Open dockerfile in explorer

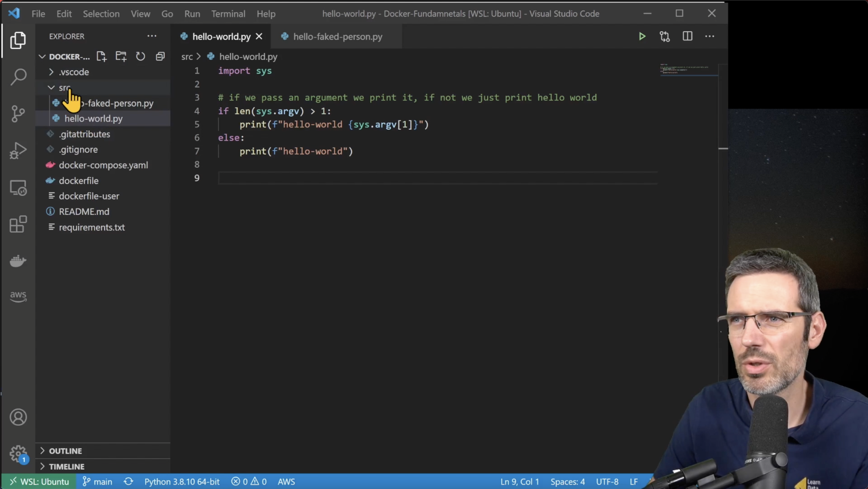click(103, 180)
